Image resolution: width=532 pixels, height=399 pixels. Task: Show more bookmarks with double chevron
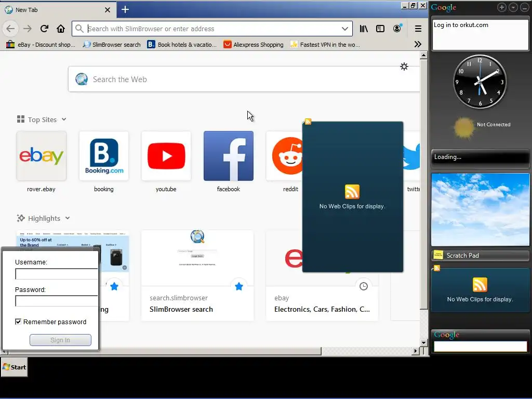point(418,45)
